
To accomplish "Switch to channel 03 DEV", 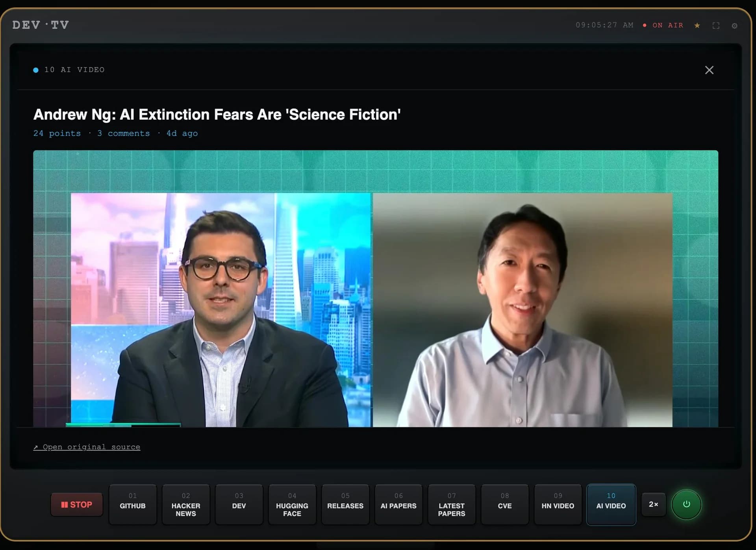I will 239,504.
